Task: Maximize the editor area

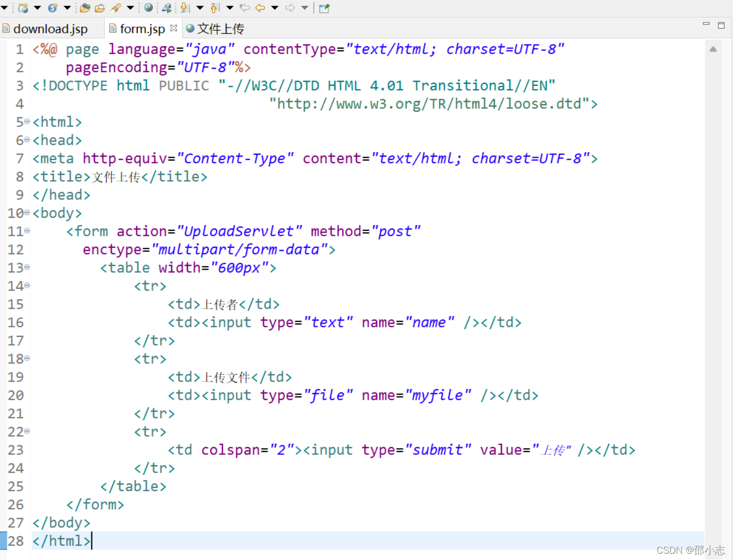Action: tap(721, 25)
